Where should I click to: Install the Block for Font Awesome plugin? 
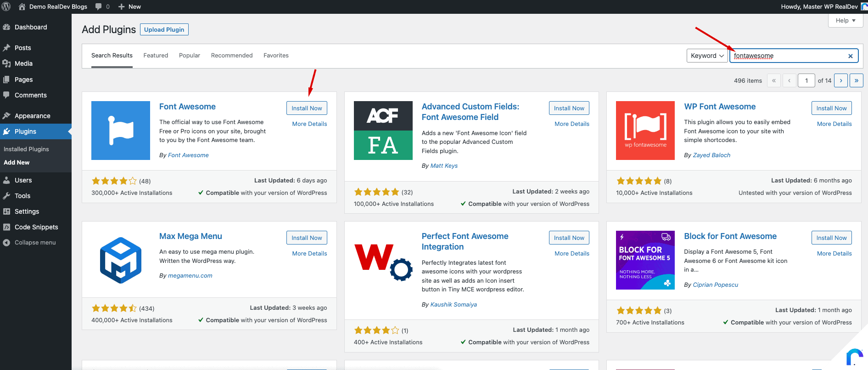(831, 238)
